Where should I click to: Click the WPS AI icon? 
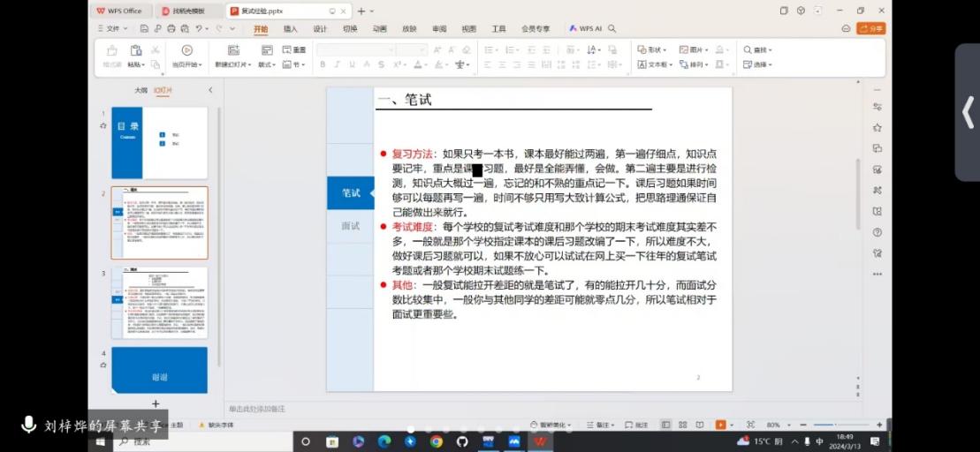pos(574,28)
